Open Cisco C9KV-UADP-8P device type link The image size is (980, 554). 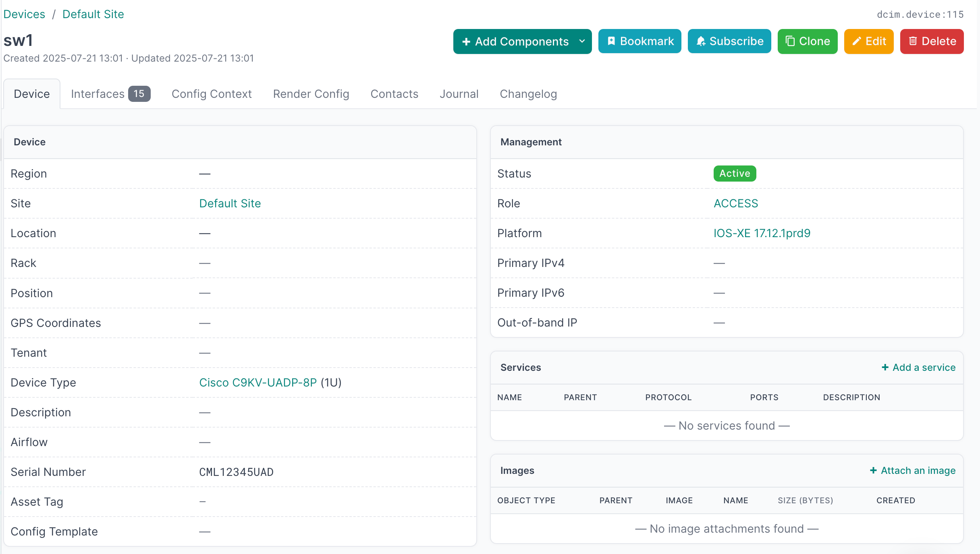point(258,382)
